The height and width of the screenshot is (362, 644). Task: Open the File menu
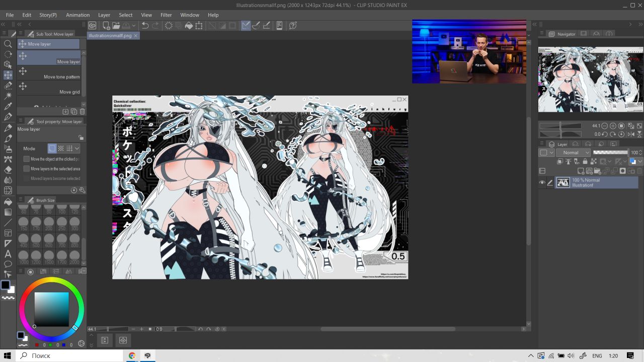click(x=10, y=15)
